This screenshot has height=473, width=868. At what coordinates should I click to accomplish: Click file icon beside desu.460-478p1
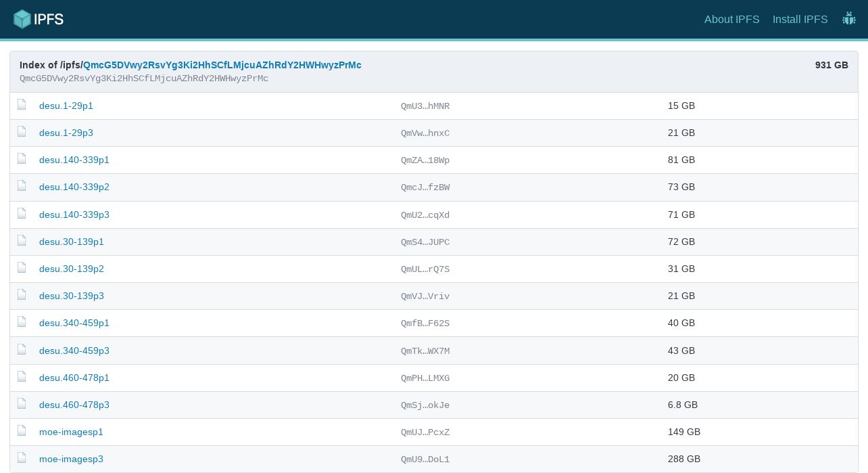[22, 377]
